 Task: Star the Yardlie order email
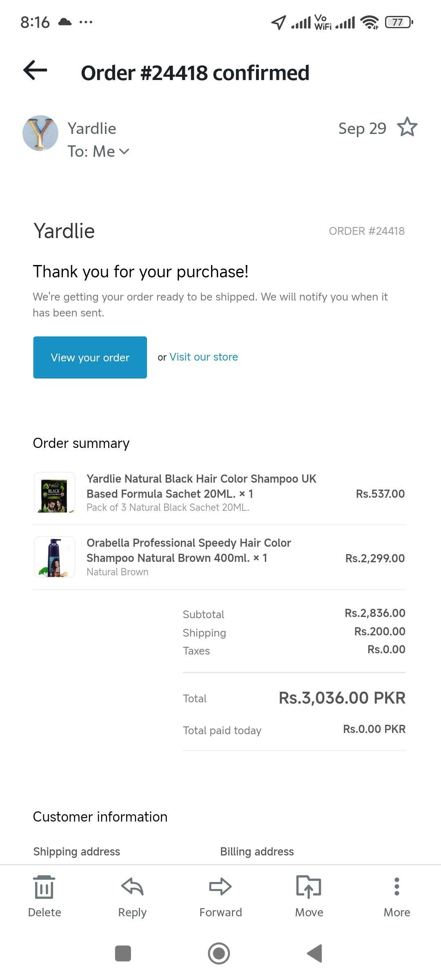[407, 127]
